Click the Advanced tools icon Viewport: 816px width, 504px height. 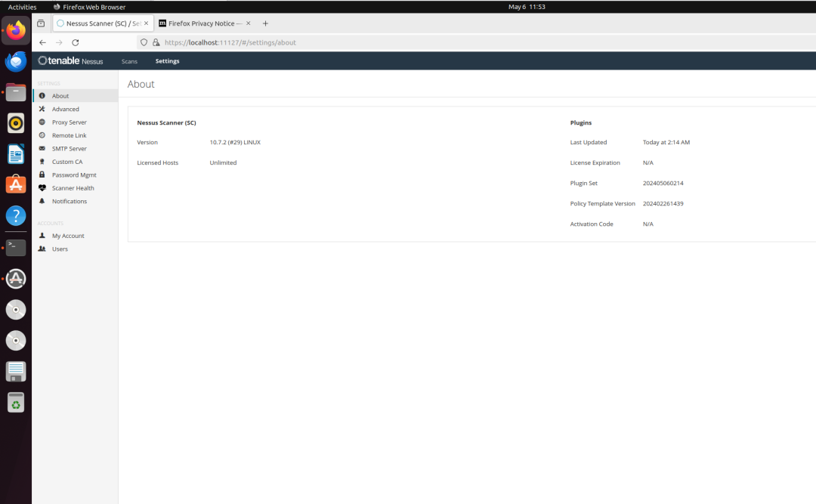pyautogui.click(x=42, y=109)
